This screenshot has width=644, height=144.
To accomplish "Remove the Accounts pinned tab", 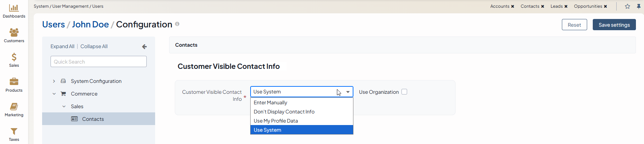I will tap(513, 6).
